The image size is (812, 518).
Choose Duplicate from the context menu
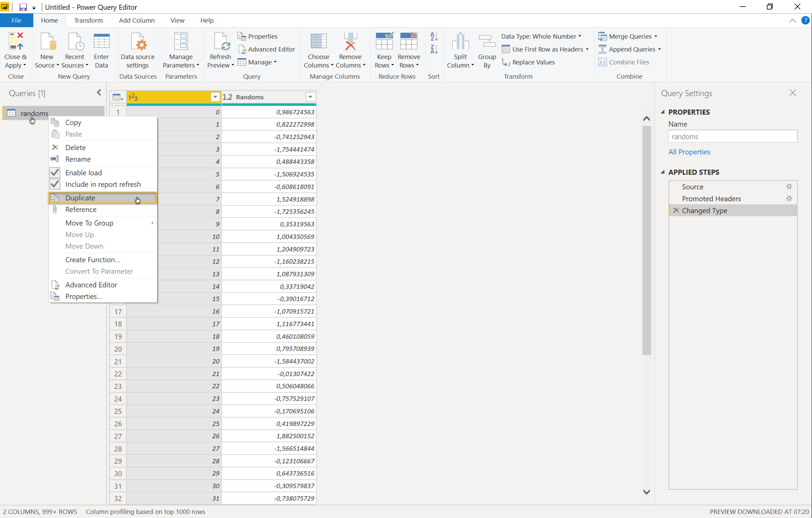103,198
